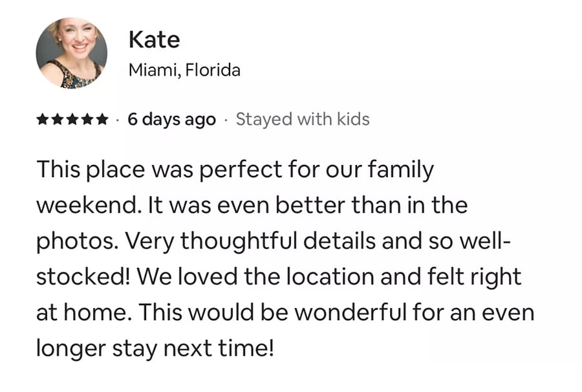This screenshot has height=392, width=582.
Task: Click the word weekend in the review
Action: 89,205
